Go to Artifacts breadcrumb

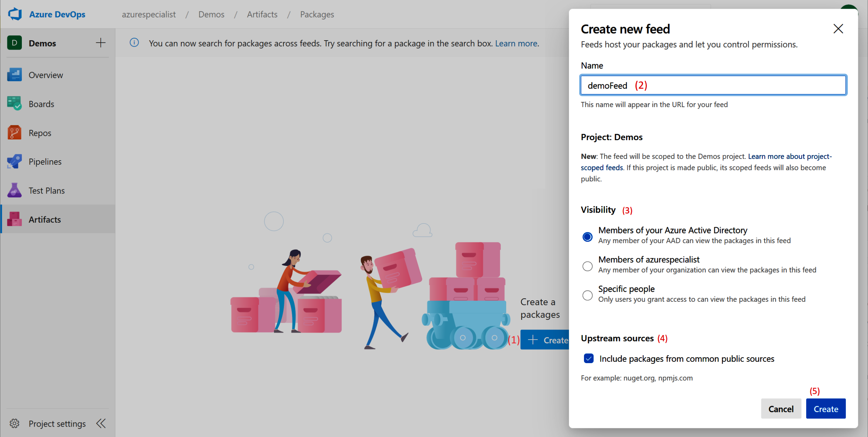coord(262,14)
